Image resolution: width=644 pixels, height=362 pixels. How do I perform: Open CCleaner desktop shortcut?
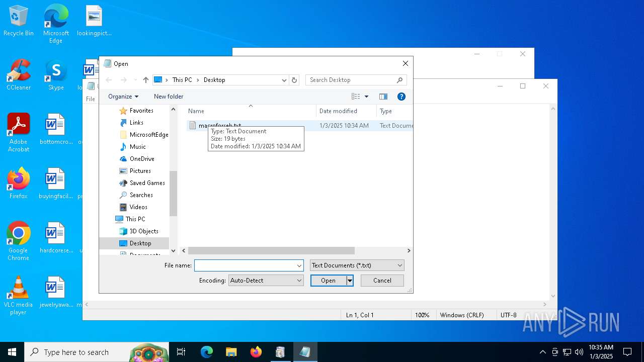point(19,75)
